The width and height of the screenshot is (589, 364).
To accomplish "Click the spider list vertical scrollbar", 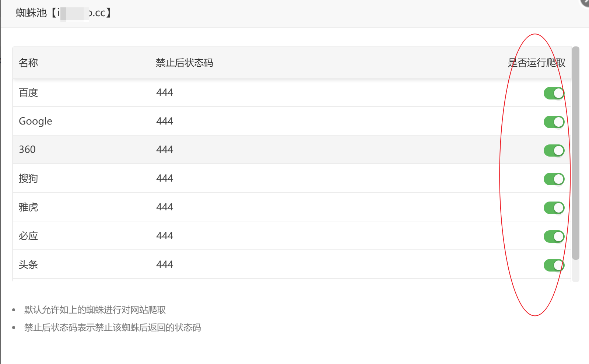I will (575, 153).
